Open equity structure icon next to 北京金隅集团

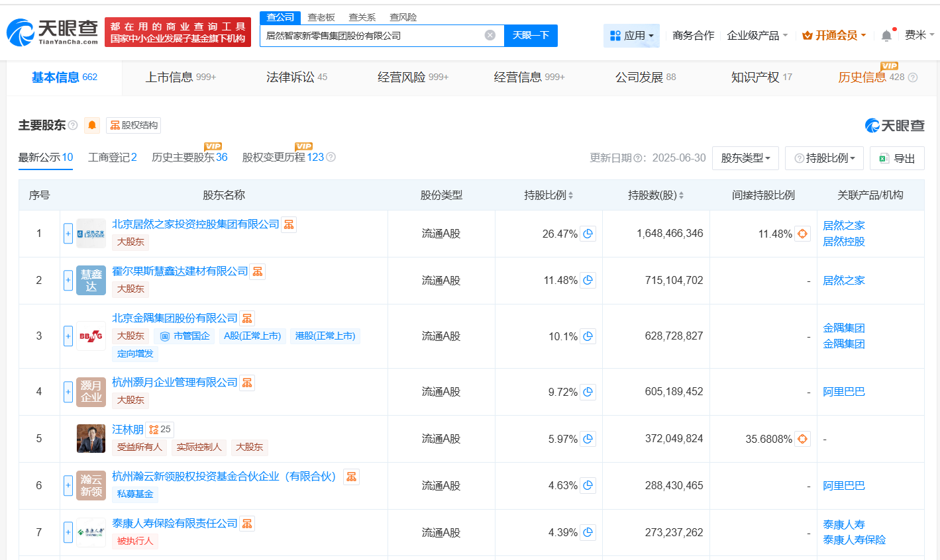pyautogui.click(x=247, y=318)
